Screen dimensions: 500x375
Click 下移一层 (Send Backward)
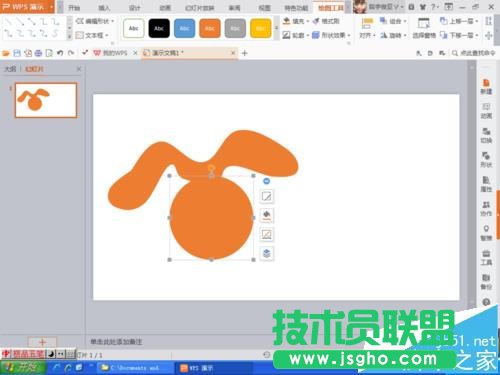[x=459, y=35]
